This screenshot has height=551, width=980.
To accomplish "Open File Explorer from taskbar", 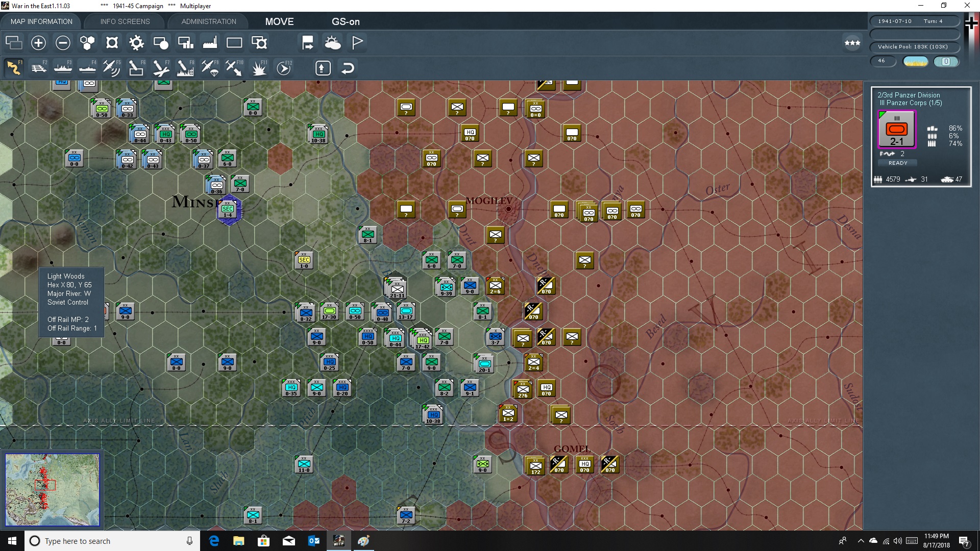I will click(x=239, y=541).
